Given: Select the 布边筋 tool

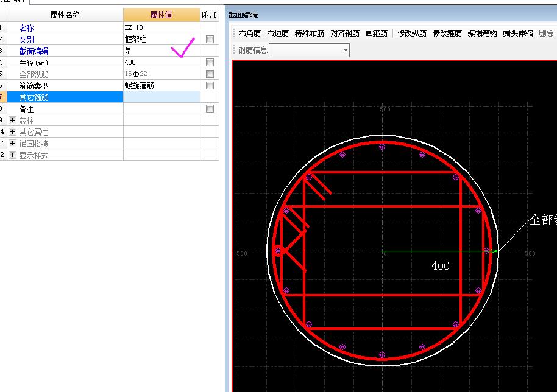Looking at the screenshot, I should point(278,33).
